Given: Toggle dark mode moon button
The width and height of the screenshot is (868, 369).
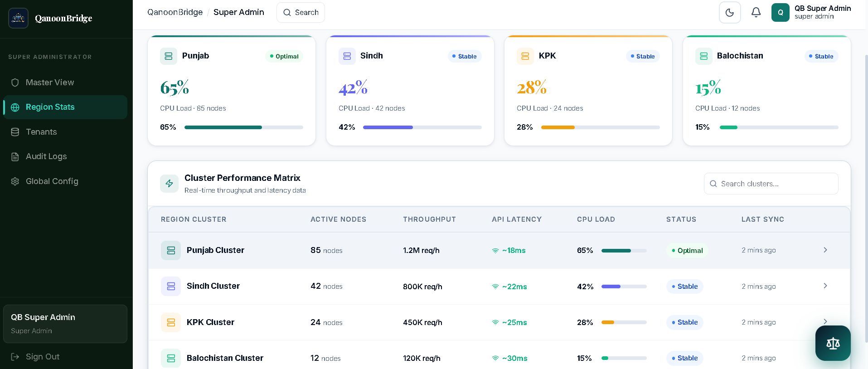Looking at the screenshot, I should (x=730, y=12).
